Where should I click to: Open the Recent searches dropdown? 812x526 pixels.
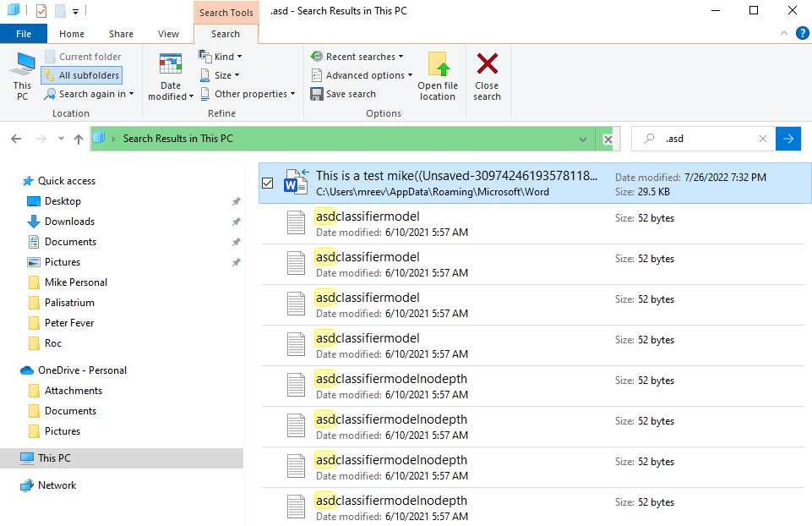357,57
